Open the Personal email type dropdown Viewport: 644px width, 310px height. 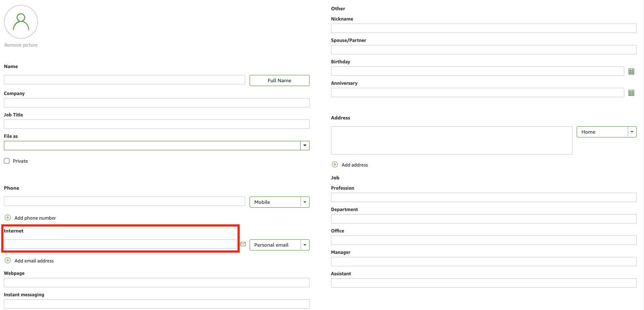[x=304, y=245]
